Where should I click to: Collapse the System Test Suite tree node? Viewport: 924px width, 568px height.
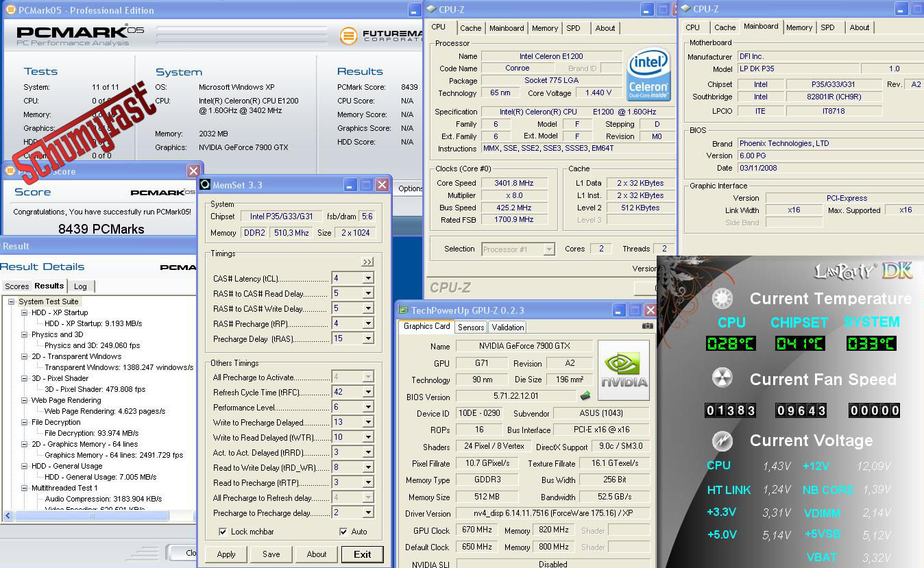(x=11, y=301)
